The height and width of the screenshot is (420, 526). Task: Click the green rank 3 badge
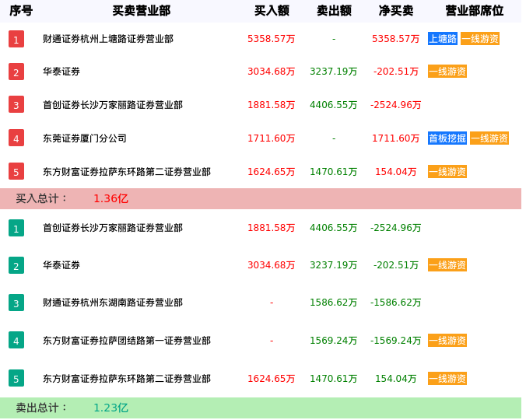coord(16,303)
